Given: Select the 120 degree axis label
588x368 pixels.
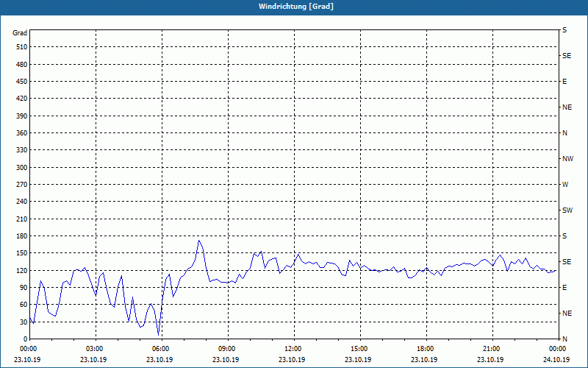Looking at the screenshot, I should 22,270.
